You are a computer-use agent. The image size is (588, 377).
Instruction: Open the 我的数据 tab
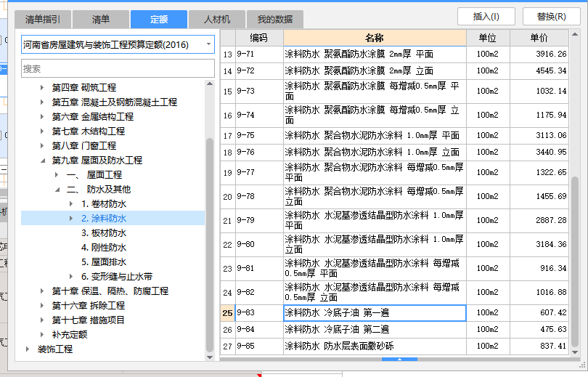click(x=275, y=19)
